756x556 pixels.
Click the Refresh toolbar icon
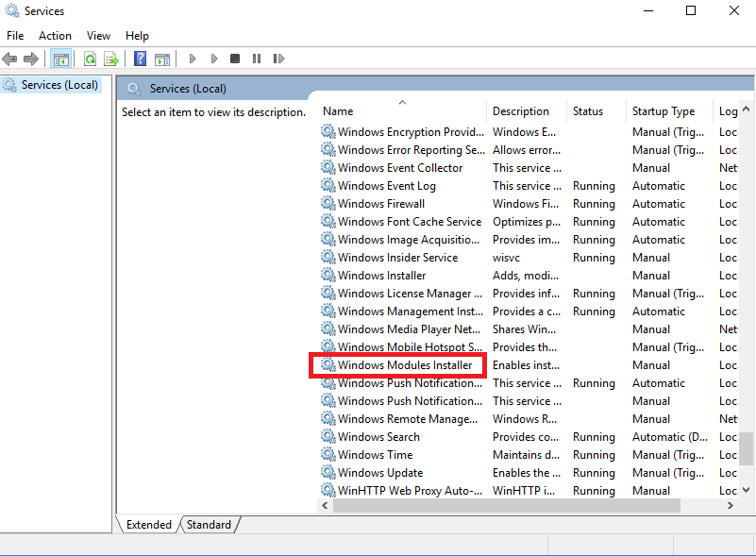[90, 59]
